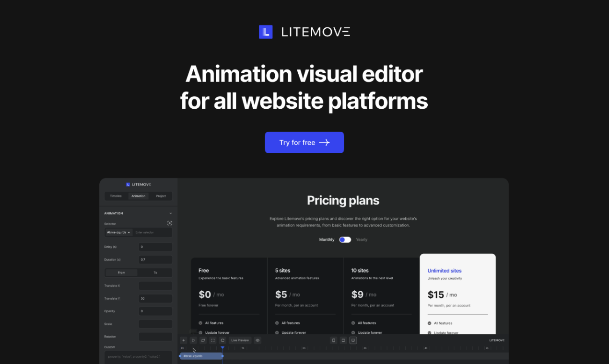Viewport: 609px width, 364px height.
Task: Click the #brxe-zqurds timeline clip
Action: 201,356
